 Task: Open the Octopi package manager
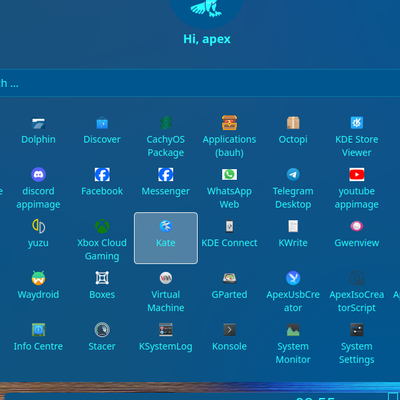point(293,123)
